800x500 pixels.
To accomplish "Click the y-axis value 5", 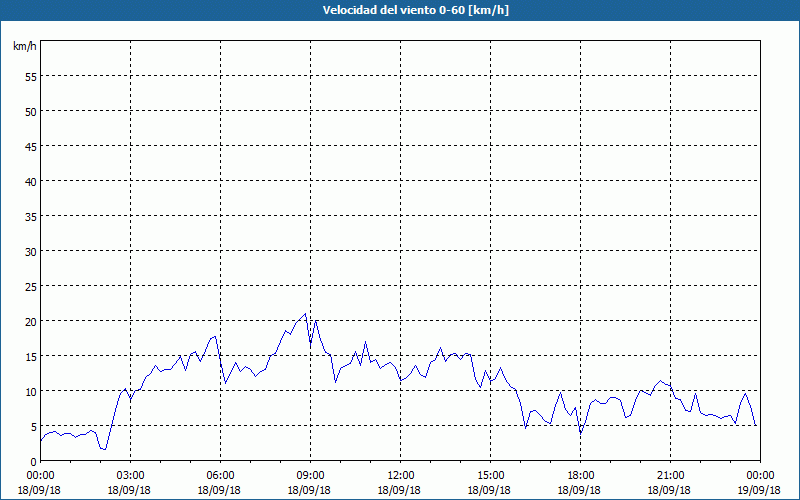I will [34, 427].
